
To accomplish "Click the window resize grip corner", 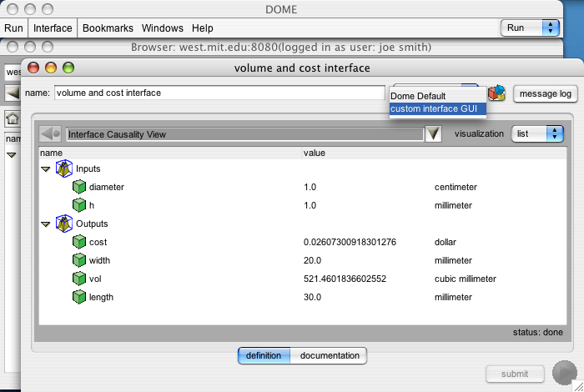I will (x=579, y=387).
